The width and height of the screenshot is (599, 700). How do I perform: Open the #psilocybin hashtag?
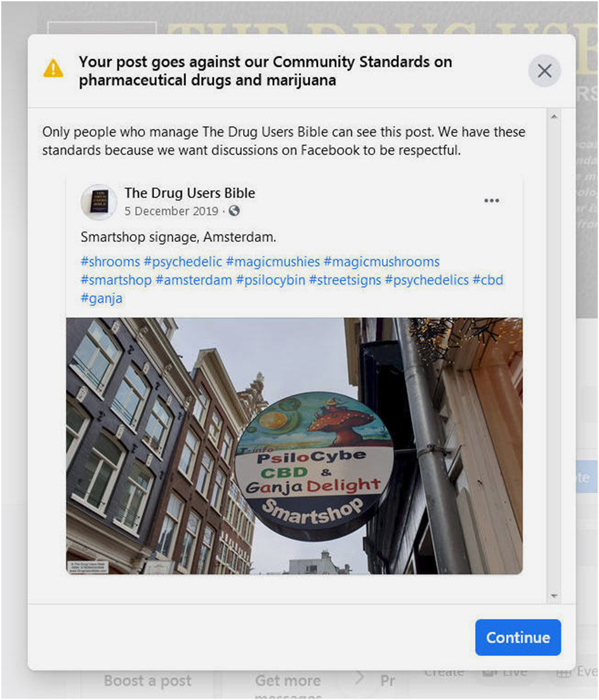click(270, 280)
